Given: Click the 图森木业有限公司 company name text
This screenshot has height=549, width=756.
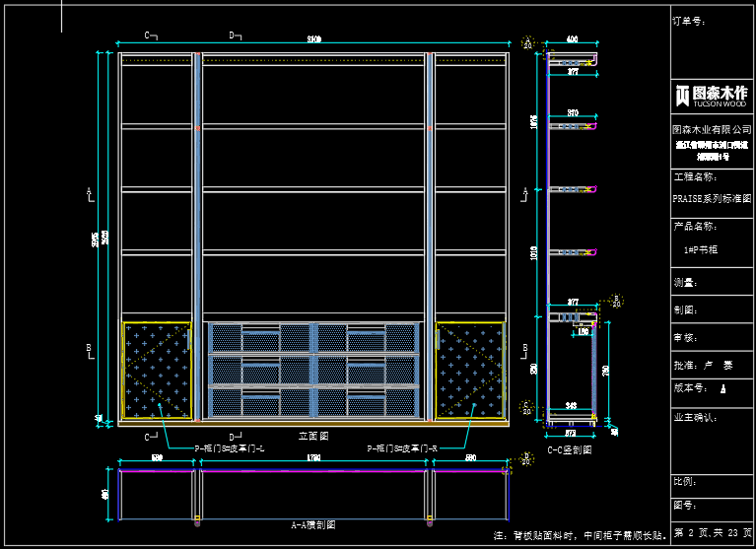Looking at the screenshot, I should [712, 129].
